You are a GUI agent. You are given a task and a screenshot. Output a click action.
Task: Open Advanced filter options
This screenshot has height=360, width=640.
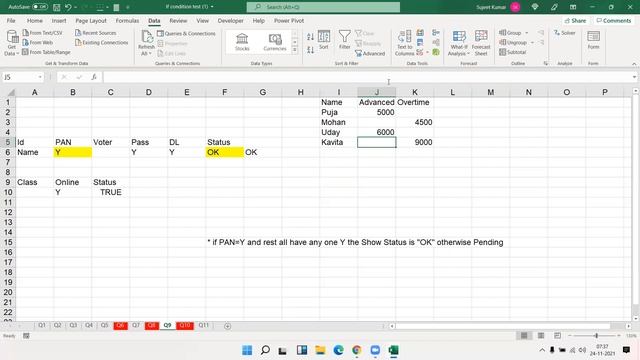pos(370,53)
